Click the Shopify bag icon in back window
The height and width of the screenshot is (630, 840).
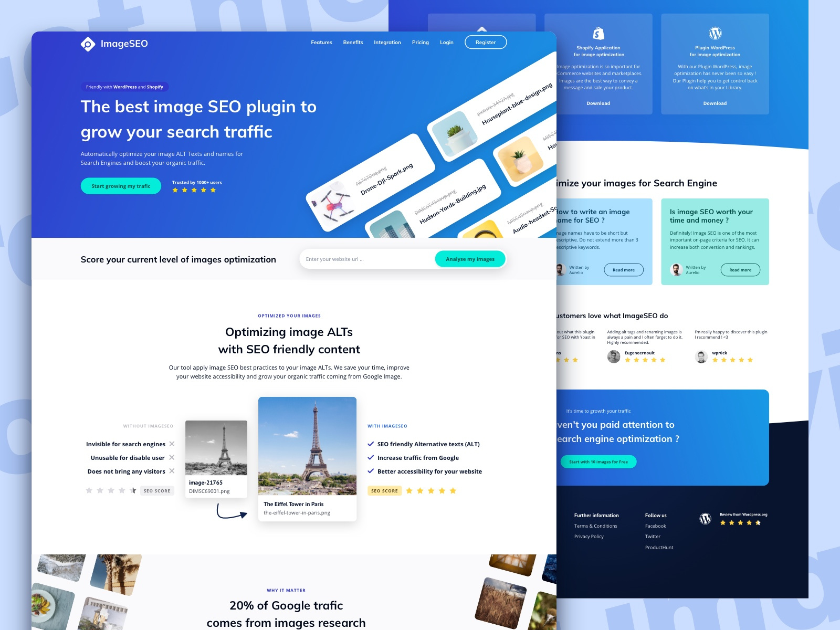[598, 33]
